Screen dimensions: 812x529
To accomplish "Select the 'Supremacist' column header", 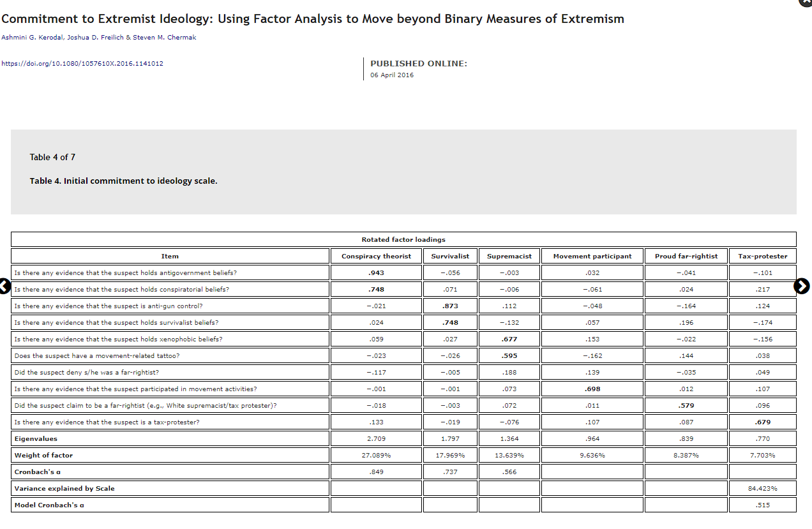I will [509, 256].
